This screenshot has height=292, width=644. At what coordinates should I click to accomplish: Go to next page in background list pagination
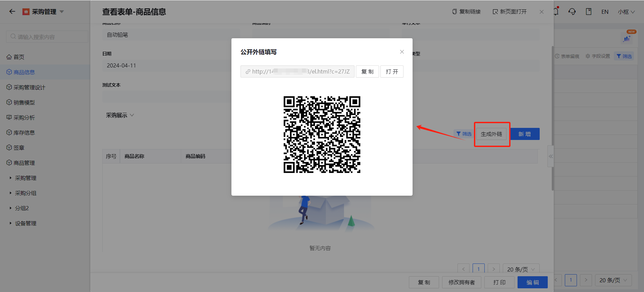coord(586,280)
